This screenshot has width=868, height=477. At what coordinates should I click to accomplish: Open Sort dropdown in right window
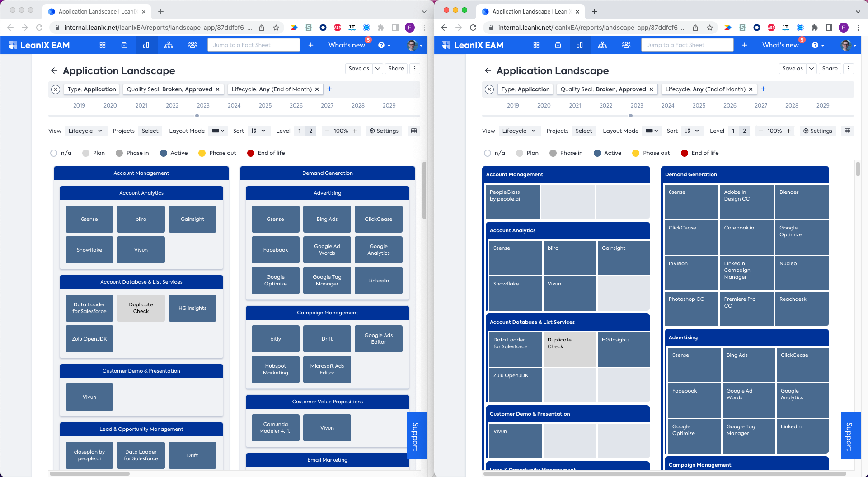[692, 131]
